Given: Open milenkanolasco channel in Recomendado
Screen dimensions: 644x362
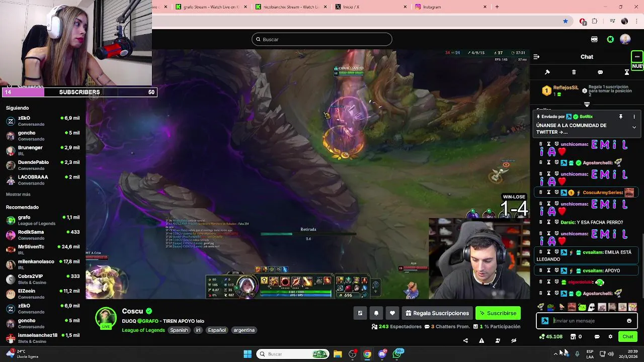Looking at the screenshot, I should (x=43, y=264).
